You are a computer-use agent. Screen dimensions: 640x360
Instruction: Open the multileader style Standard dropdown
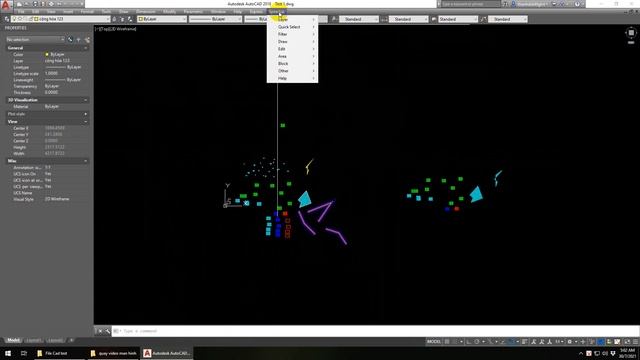(508, 19)
